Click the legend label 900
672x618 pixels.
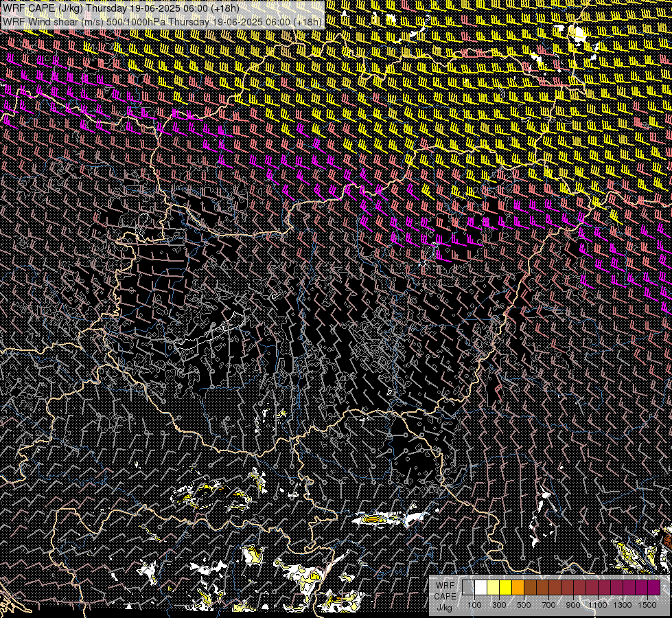(573, 605)
